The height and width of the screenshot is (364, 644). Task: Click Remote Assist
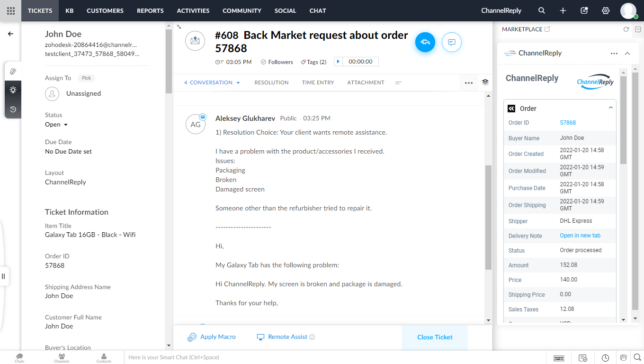tap(283, 337)
